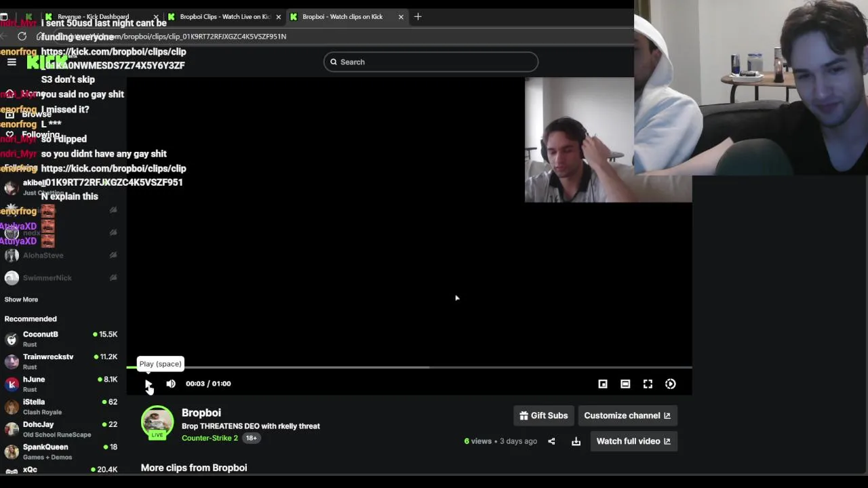
Task: Click the Trainwreckstv avatar icon
Action: pyautogui.click(x=12, y=361)
